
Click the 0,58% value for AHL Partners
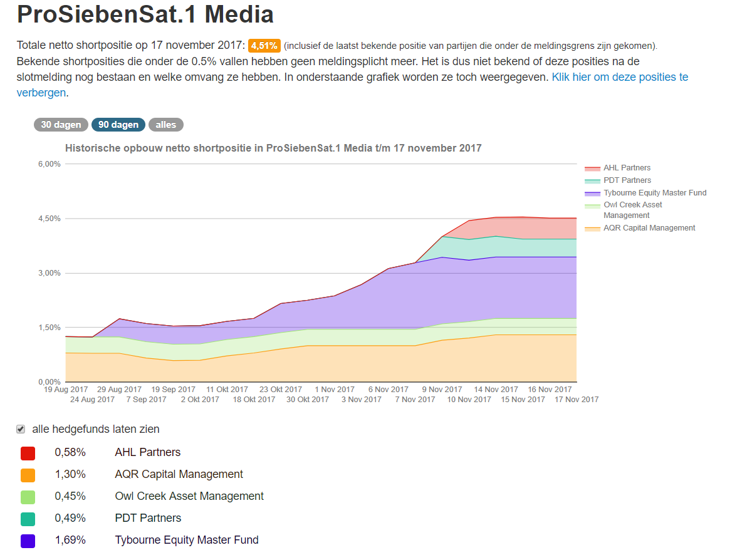pyautogui.click(x=70, y=452)
